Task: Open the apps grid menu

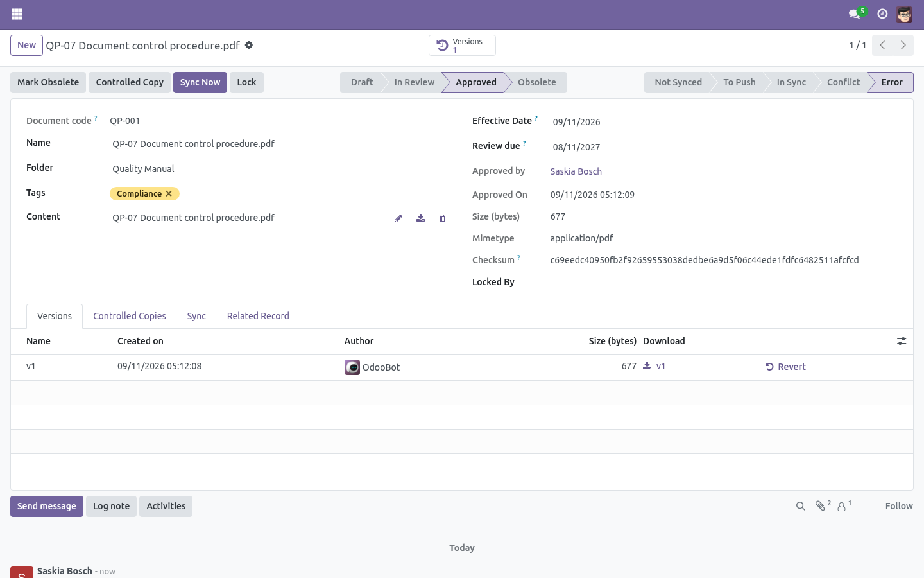Action: click(17, 14)
